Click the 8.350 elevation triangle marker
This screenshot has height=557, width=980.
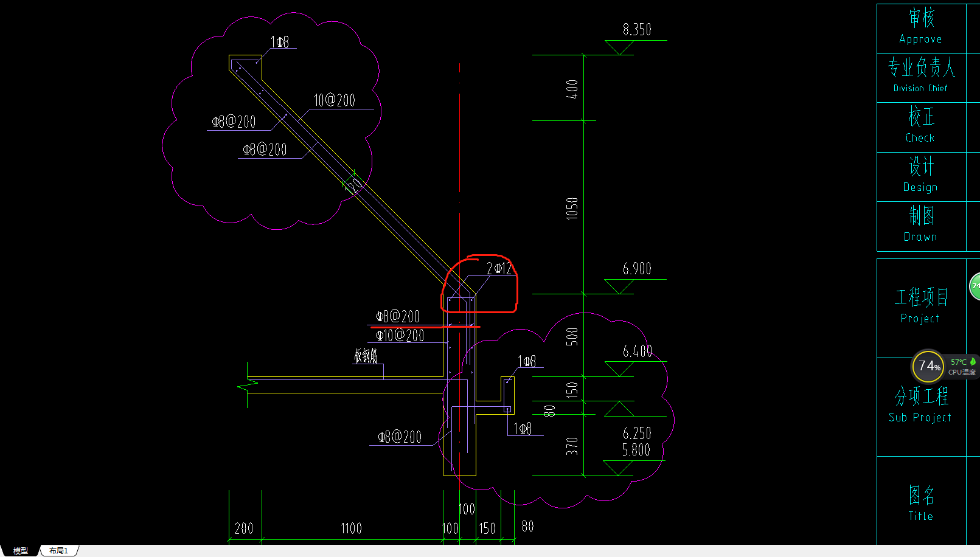point(619,47)
